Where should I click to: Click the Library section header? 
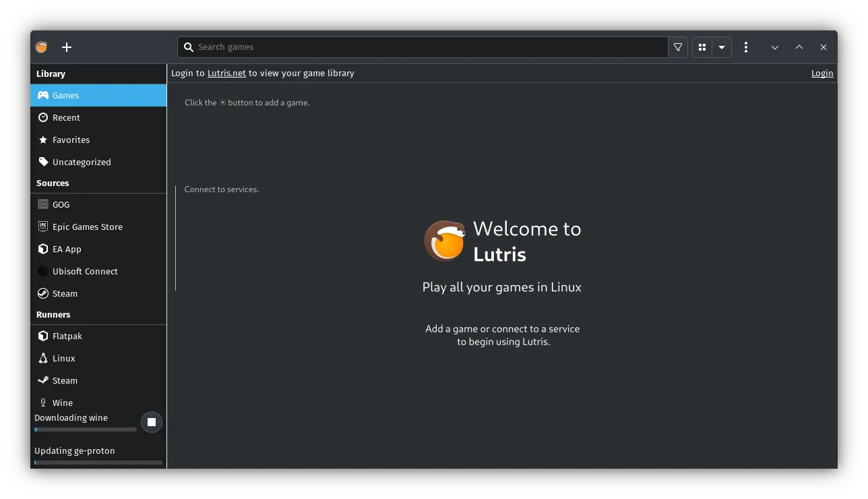[51, 74]
